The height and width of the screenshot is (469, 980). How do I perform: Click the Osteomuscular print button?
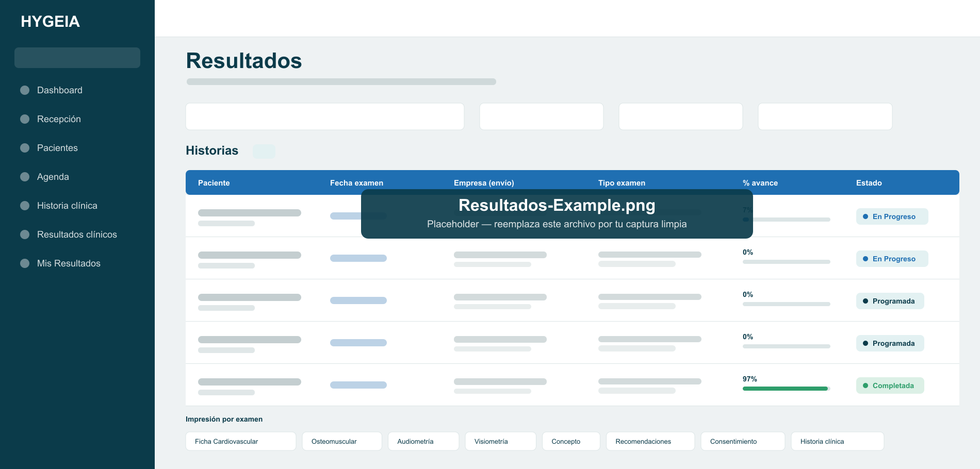(342, 441)
